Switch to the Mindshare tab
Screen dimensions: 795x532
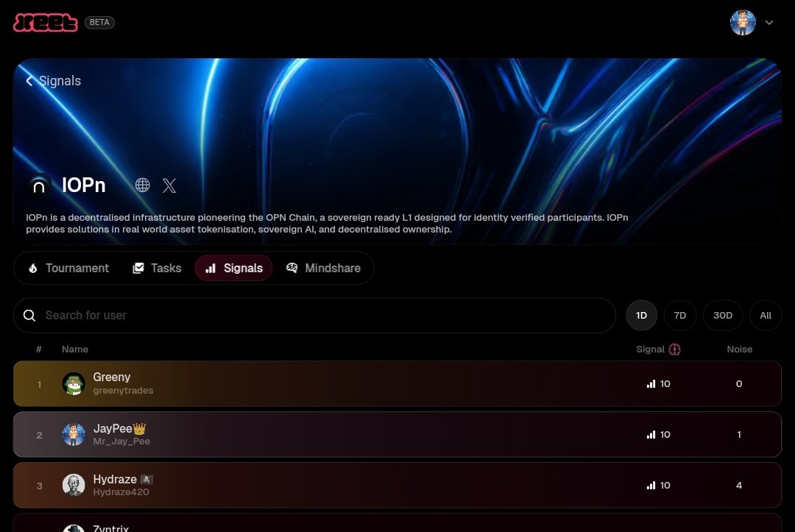(x=323, y=268)
